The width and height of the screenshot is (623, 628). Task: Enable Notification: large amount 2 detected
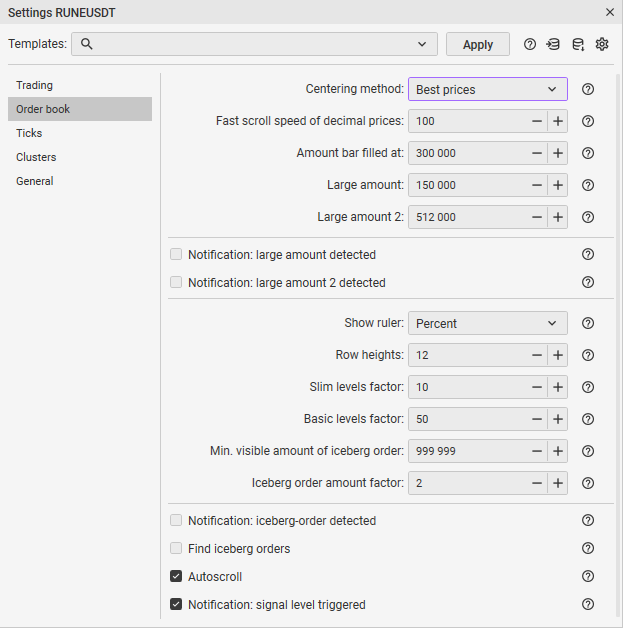[176, 282]
